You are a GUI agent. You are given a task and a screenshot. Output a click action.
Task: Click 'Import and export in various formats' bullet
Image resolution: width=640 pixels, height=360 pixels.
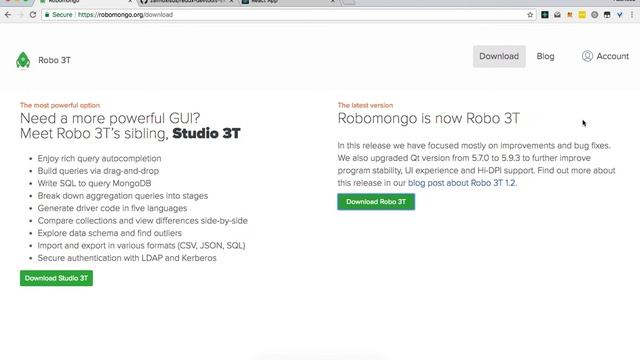(x=141, y=246)
